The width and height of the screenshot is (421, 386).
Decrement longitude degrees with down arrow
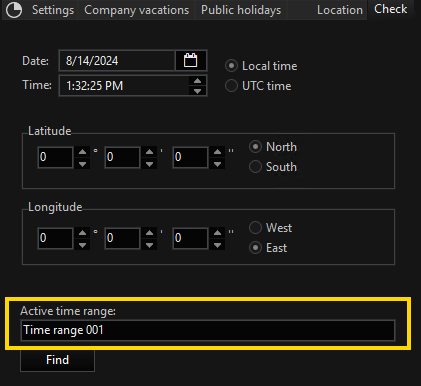coord(82,245)
